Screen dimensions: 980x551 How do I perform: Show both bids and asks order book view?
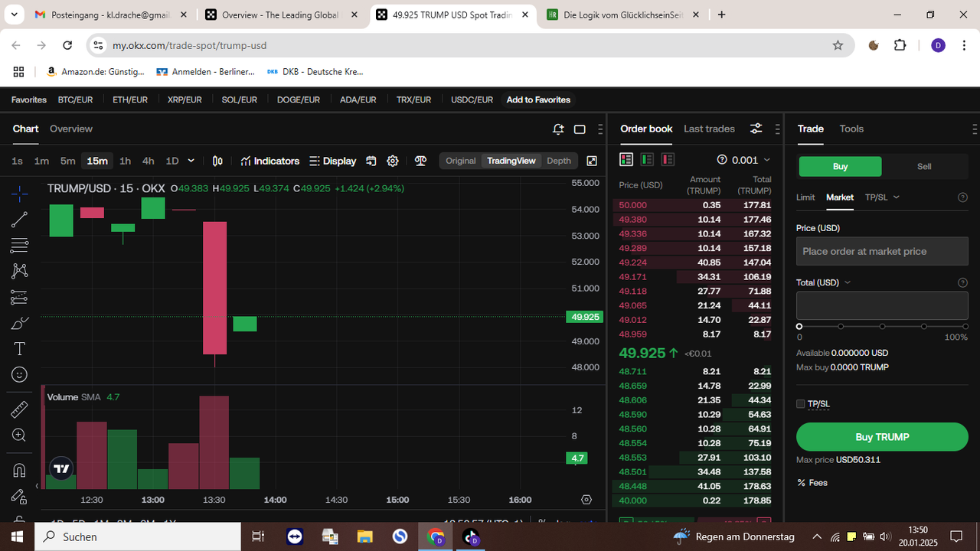626,159
